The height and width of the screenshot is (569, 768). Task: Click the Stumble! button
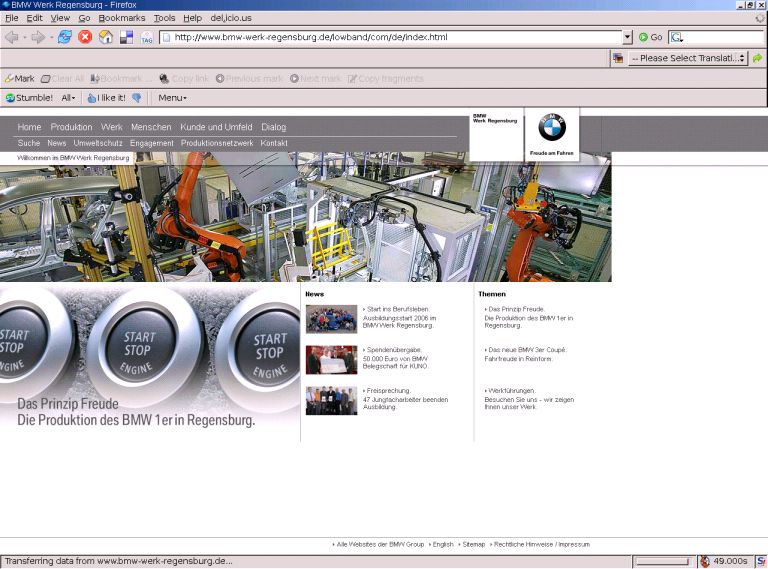tap(29, 98)
